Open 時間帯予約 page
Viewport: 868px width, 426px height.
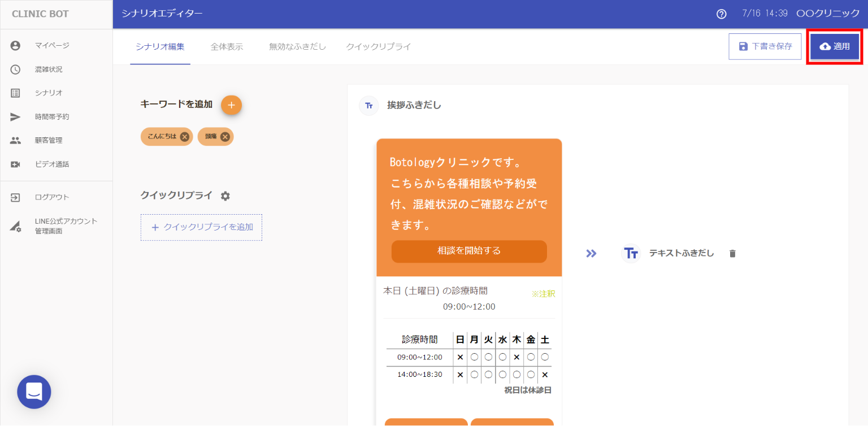tap(51, 117)
